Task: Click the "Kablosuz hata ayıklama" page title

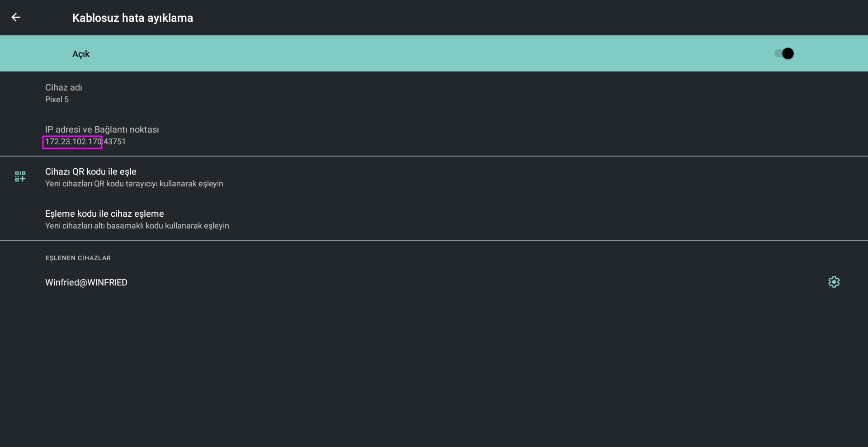Action: pos(132,18)
